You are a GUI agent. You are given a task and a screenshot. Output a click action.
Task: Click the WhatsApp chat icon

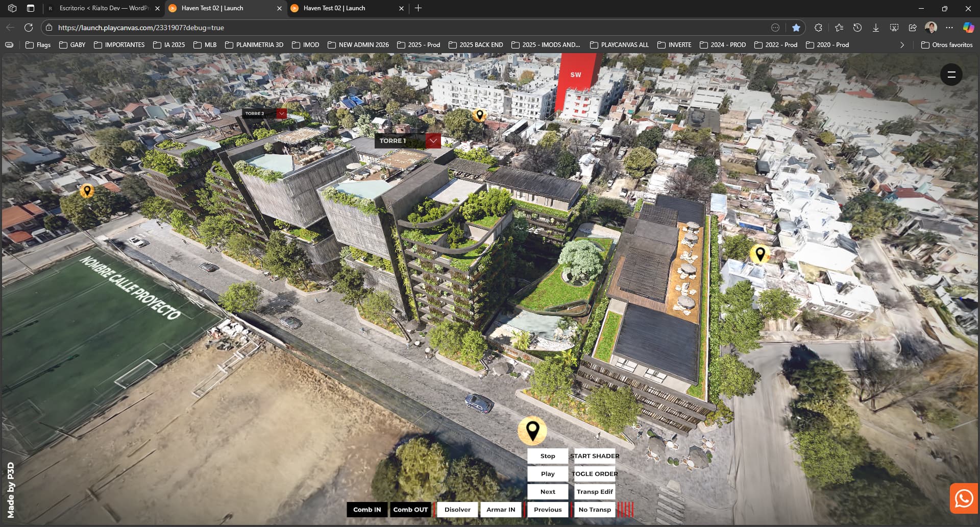pyautogui.click(x=964, y=498)
